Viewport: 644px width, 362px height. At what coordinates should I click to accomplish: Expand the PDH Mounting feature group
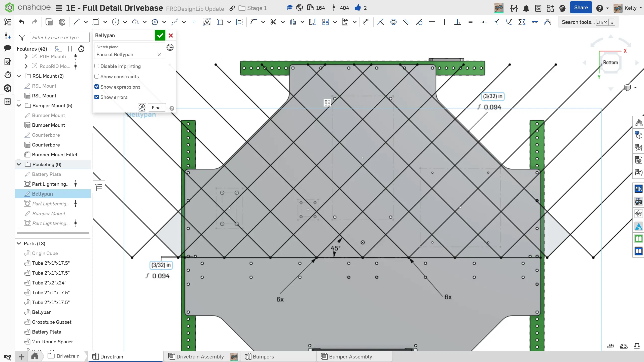click(x=26, y=56)
